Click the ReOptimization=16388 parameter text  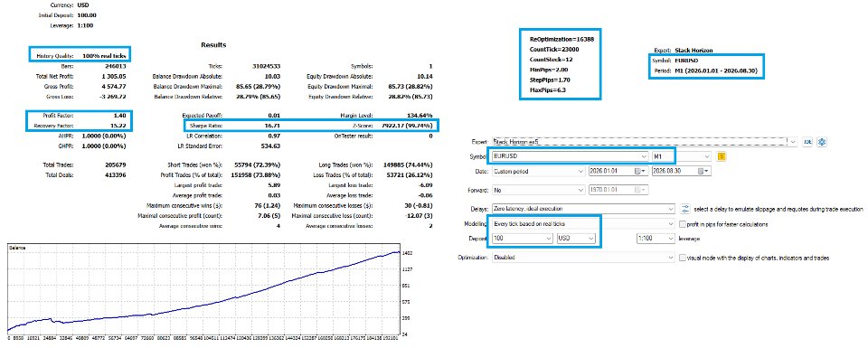pos(561,39)
